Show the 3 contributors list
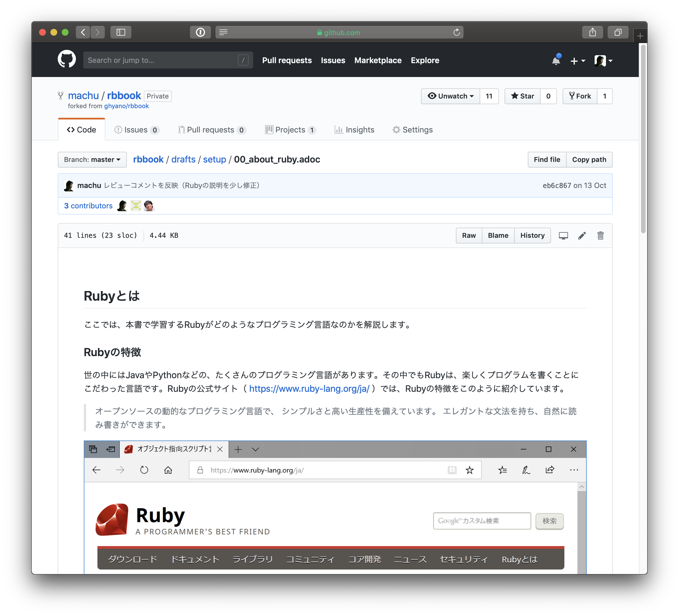 tap(88, 206)
